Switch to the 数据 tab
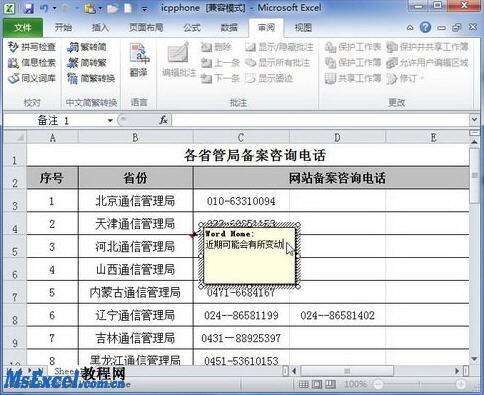 [229, 27]
